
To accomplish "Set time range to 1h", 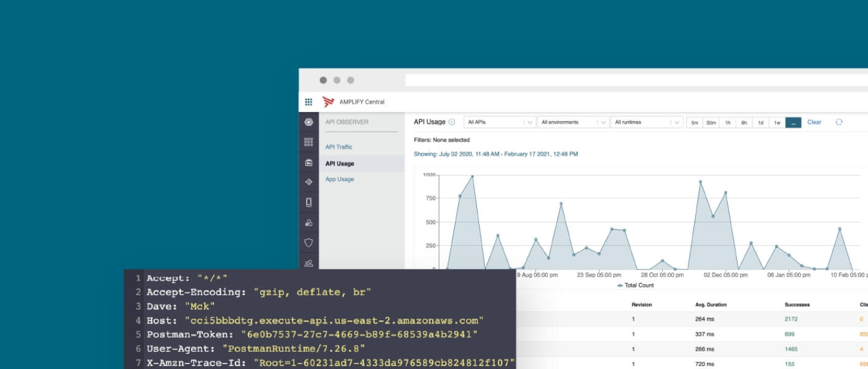I will (728, 122).
